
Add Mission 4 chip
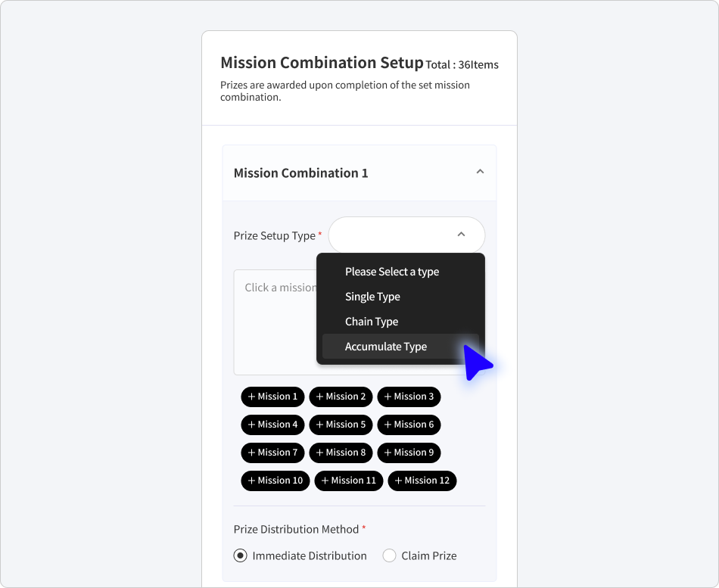point(272,425)
